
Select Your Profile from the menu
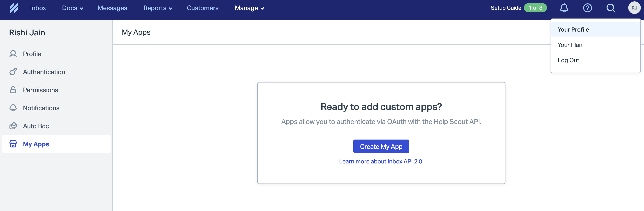click(573, 29)
